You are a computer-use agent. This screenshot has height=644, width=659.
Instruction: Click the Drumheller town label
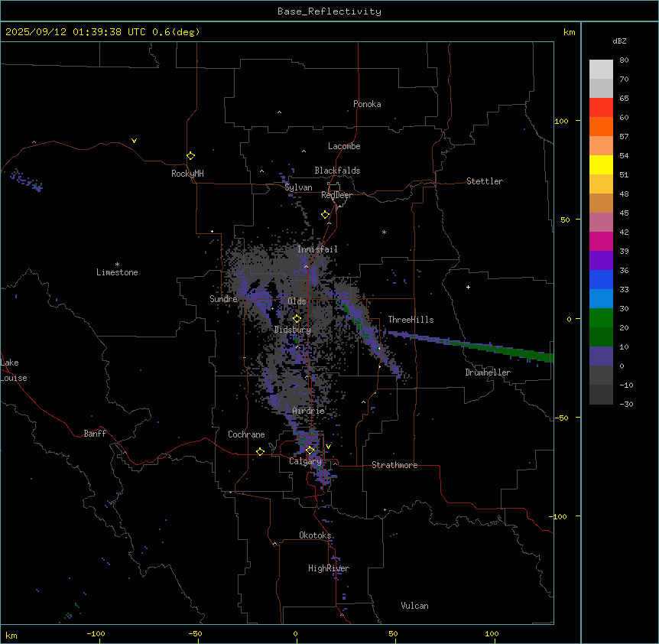click(488, 372)
